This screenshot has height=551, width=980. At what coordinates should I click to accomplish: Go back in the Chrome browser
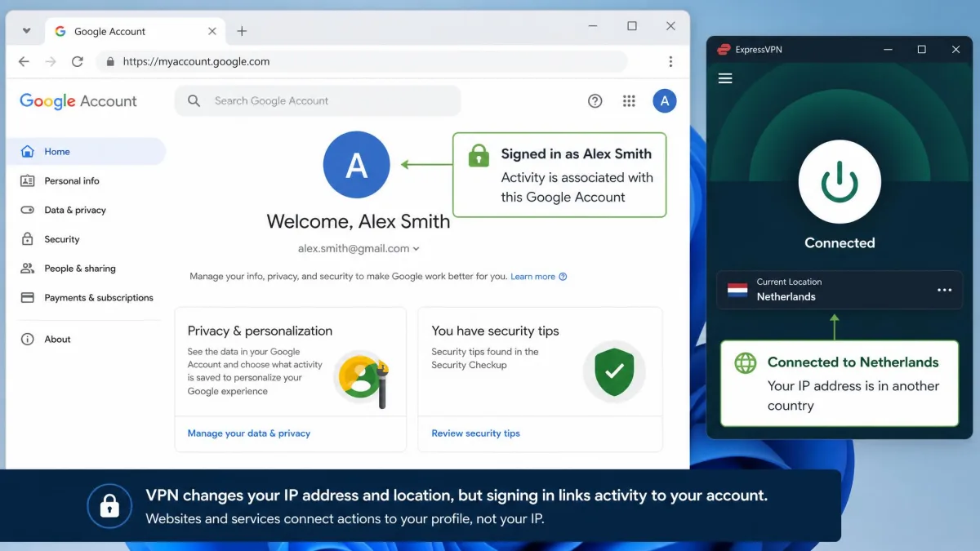(x=24, y=61)
